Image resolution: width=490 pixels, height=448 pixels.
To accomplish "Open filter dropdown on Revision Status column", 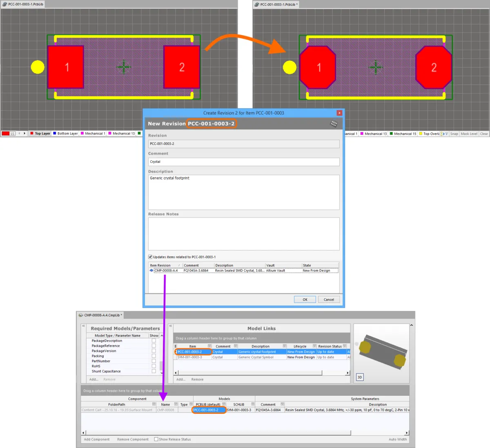I will click(345, 346).
